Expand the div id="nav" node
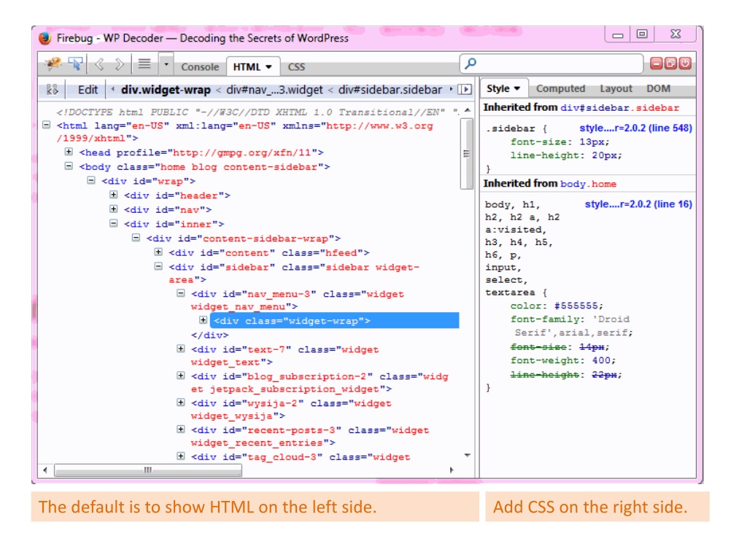 coord(113,209)
